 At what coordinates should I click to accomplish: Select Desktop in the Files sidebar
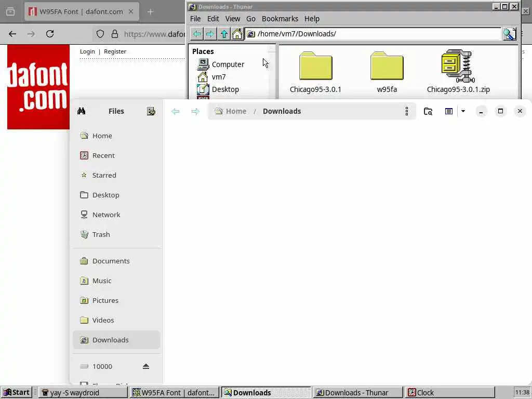pos(116,195)
